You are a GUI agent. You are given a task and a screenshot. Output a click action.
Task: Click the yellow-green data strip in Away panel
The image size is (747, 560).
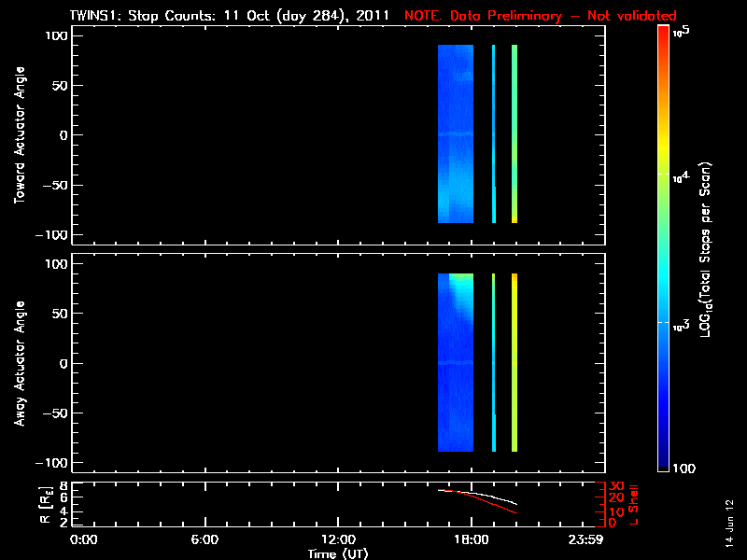point(514,362)
